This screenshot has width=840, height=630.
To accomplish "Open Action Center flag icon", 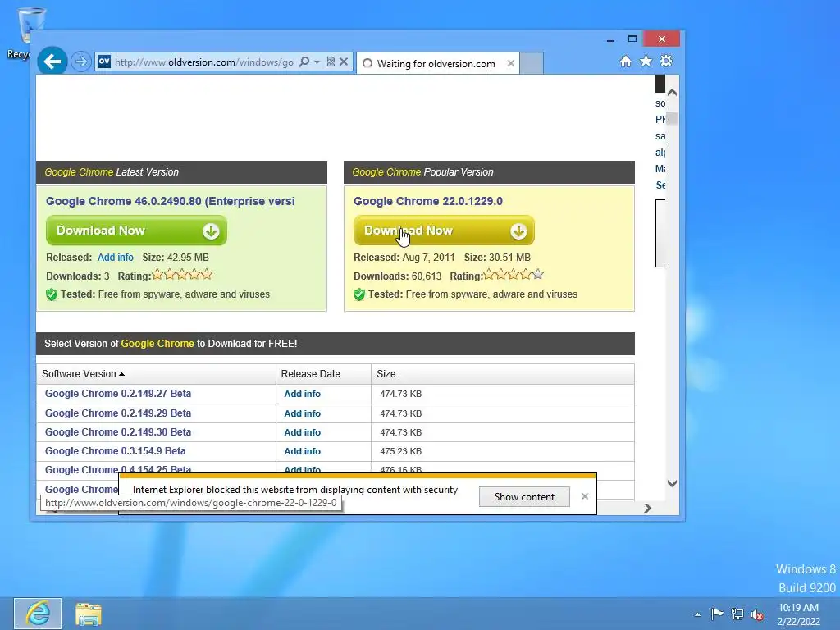I will coord(717,614).
